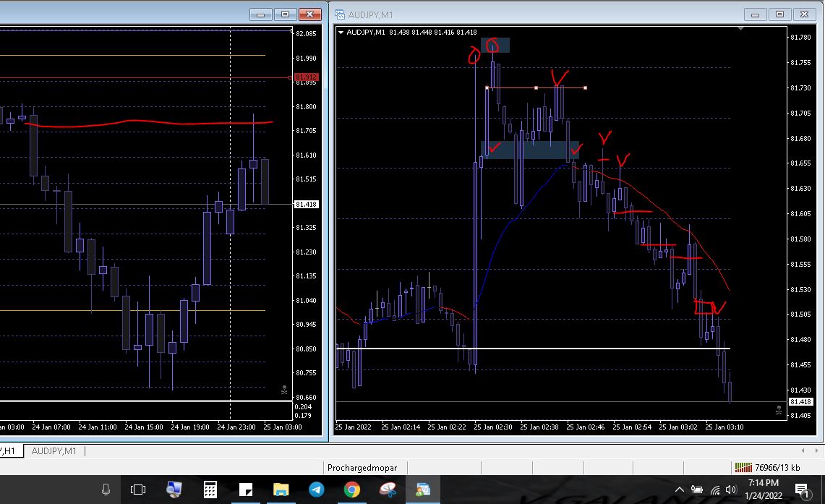Click the red 81.912 price label
This screenshot has height=504, width=825.
(x=307, y=77)
